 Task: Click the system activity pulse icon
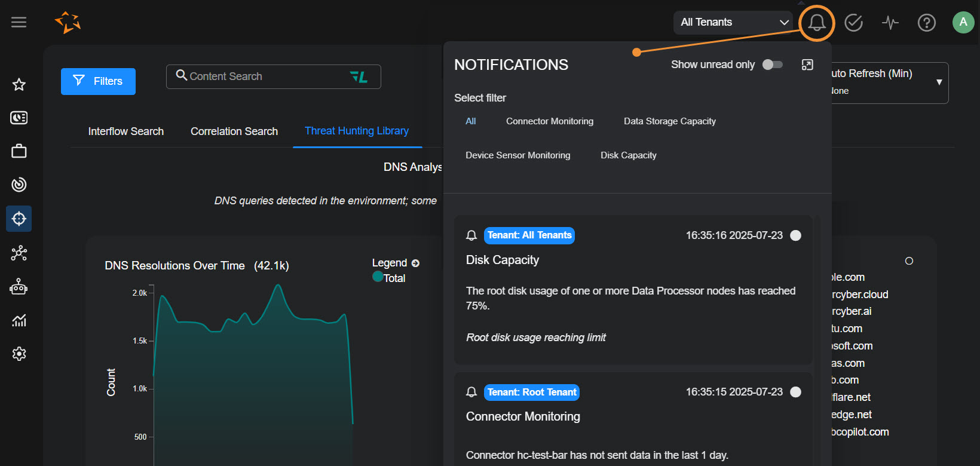890,23
